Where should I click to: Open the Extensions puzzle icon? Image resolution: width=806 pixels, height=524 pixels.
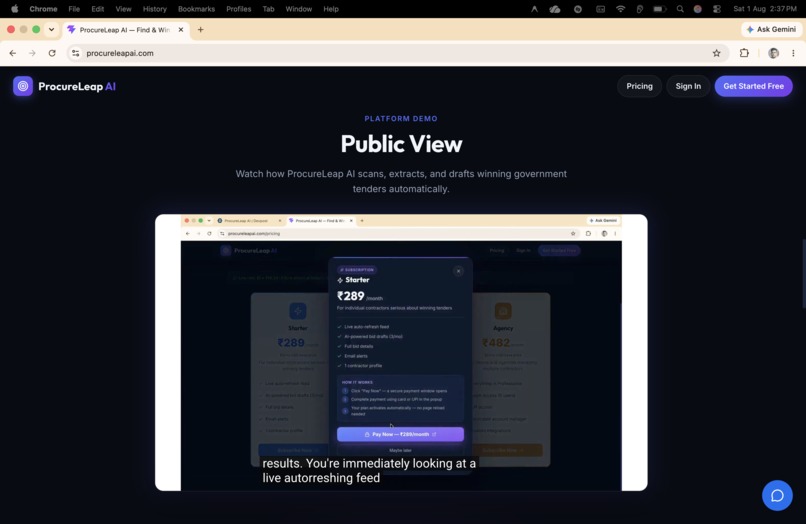[x=744, y=53]
